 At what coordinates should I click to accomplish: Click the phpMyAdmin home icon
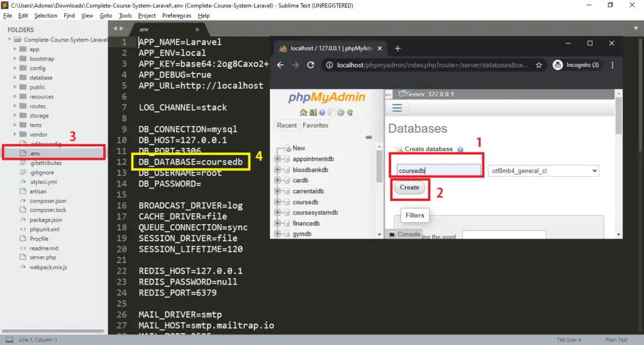pos(304,113)
